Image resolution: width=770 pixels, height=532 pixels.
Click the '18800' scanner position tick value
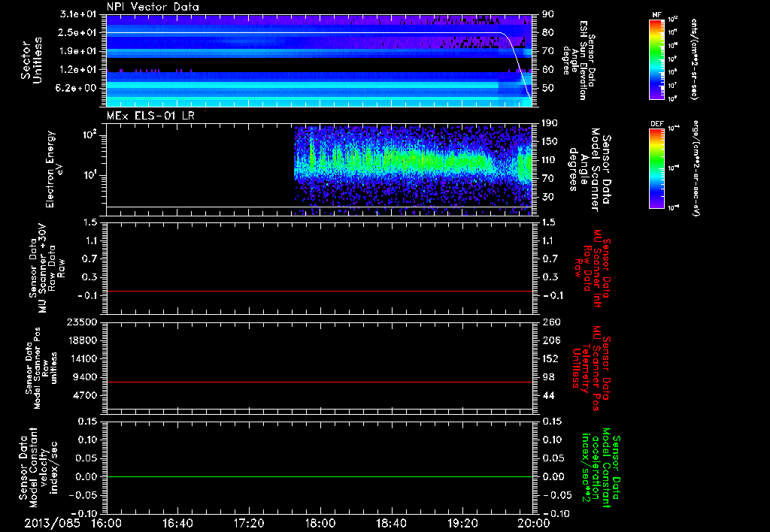point(81,340)
